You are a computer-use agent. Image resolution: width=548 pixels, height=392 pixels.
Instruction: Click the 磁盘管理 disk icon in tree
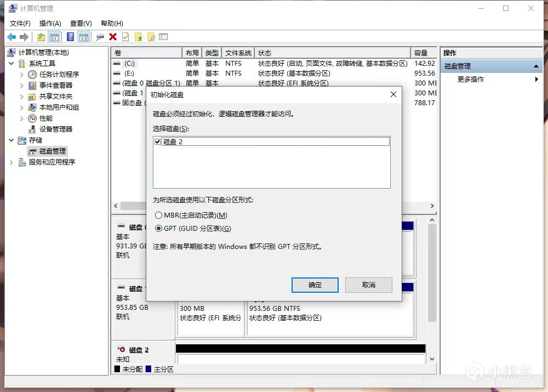pyautogui.click(x=32, y=151)
